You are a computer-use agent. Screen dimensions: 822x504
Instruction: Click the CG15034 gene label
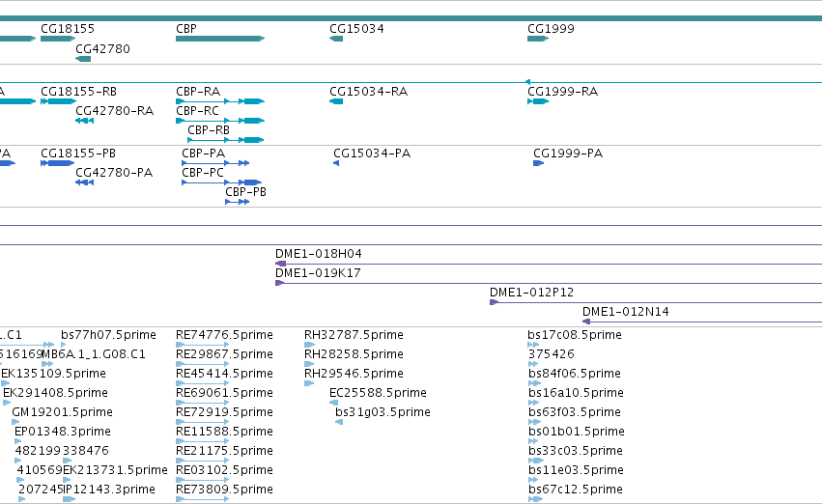click(356, 29)
